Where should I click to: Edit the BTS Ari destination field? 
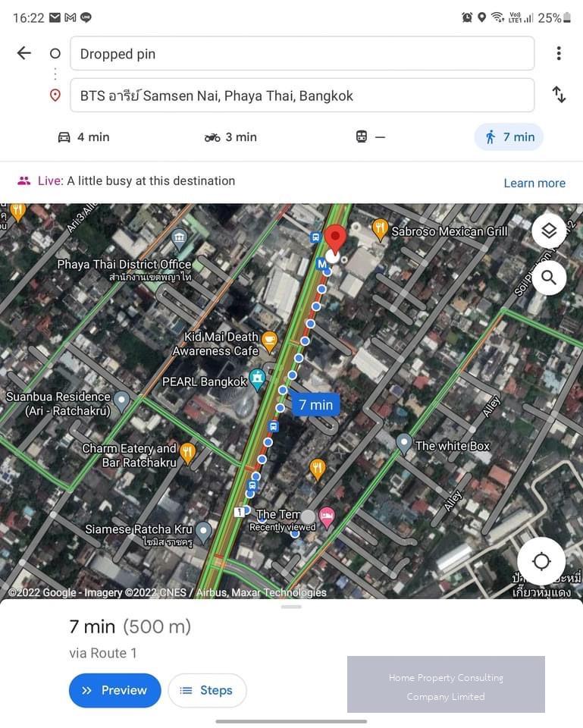tap(302, 96)
